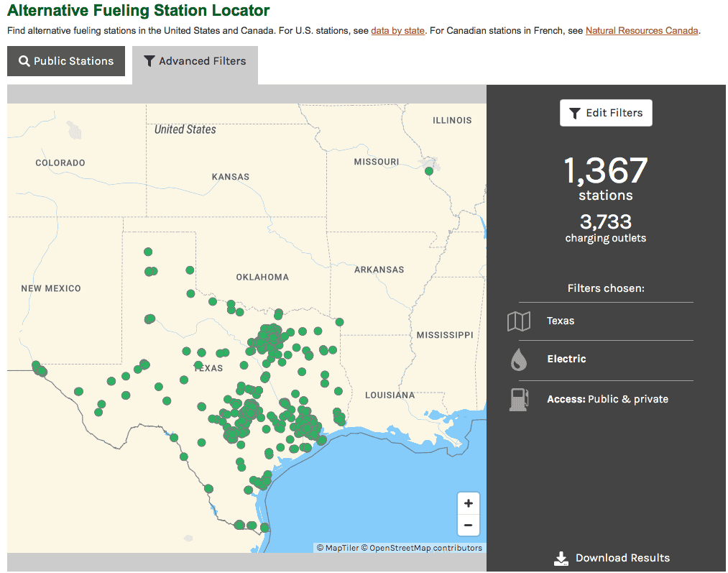Click the MapTiler attribution link
The image size is (728, 573).
pyautogui.click(x=338, y=548)
